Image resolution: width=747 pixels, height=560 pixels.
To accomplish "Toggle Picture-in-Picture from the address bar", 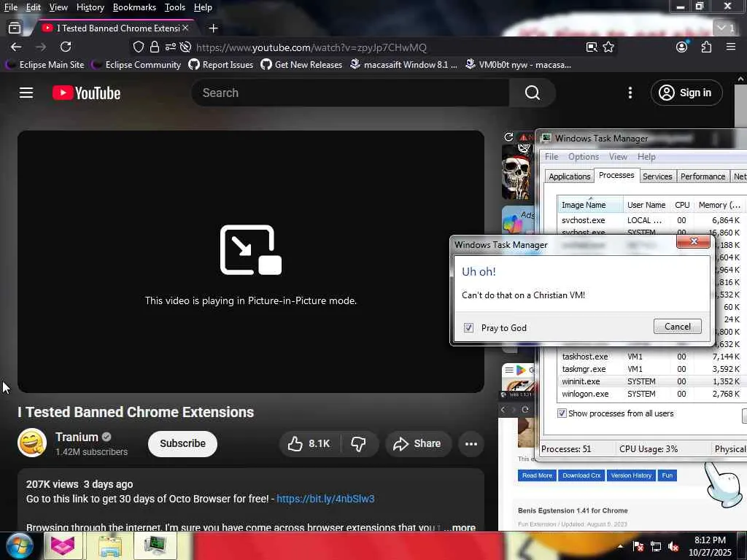I will tap(591, 47).
